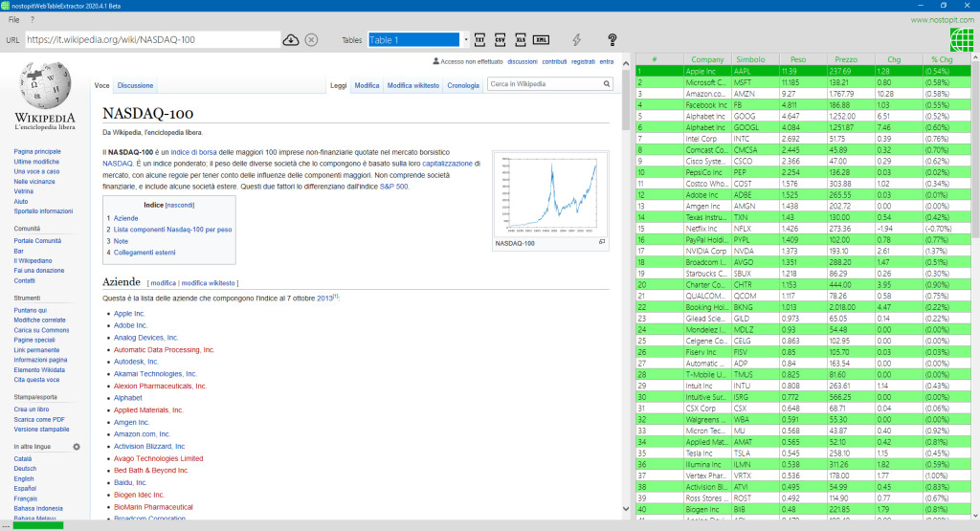The image size is (980, 531).
Task: Open the 'Pagina principale' sidebar link
Action: [37, 151]
